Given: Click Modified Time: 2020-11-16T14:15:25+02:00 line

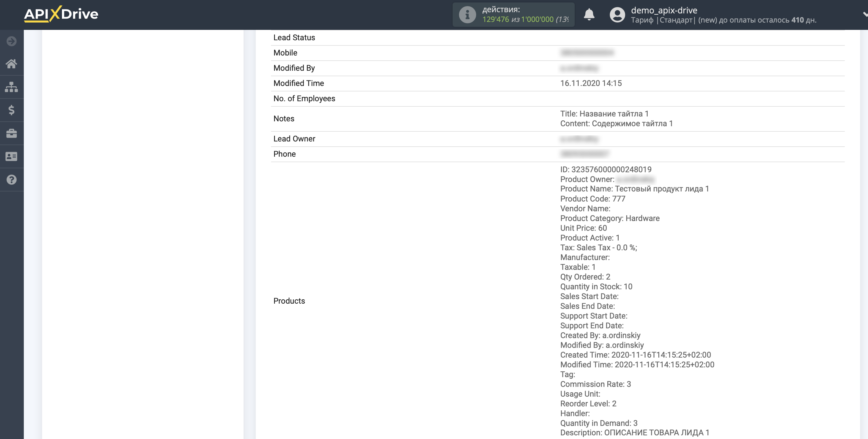Looking at the screenshot, I should coord(637,365).
